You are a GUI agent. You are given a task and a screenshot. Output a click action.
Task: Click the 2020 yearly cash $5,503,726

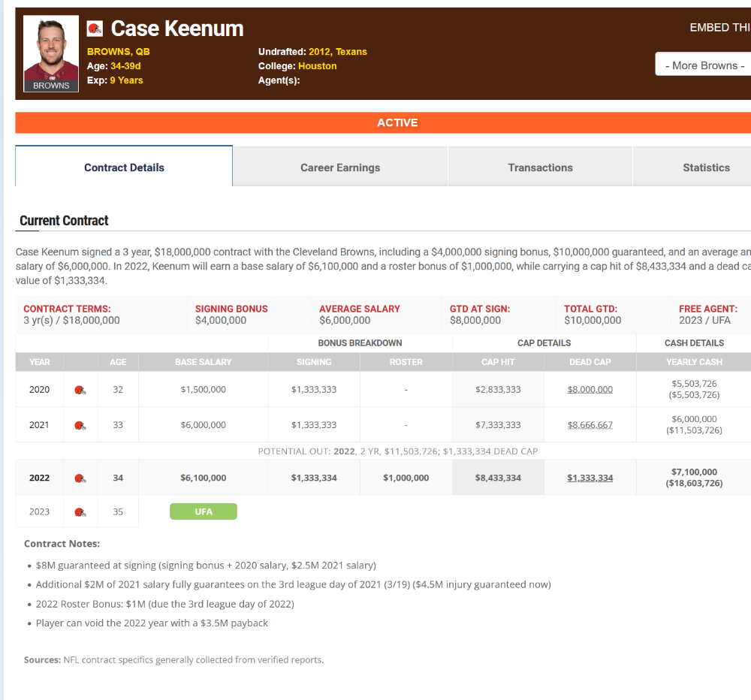click(694, 384)
